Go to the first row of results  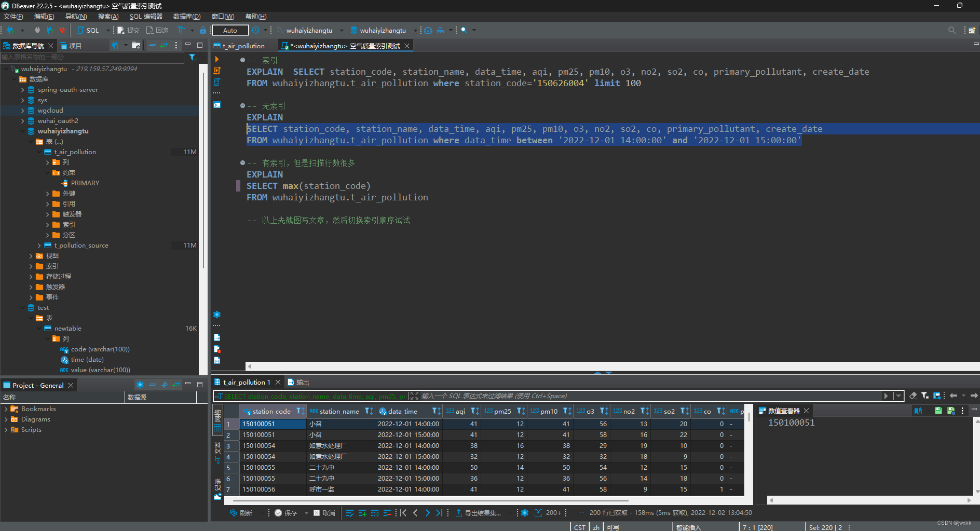click(403, 513)
